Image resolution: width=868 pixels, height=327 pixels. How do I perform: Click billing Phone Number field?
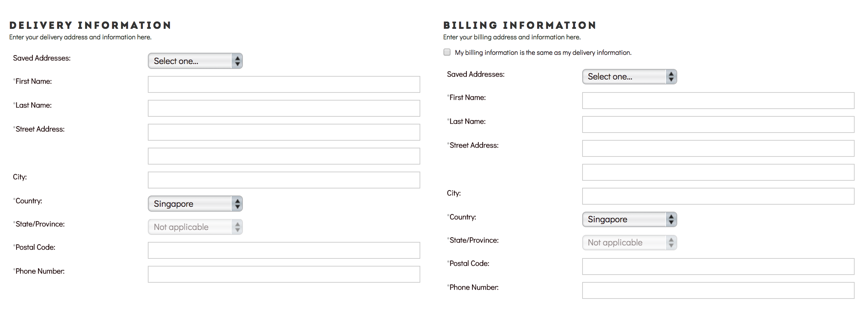coord(718,290)
